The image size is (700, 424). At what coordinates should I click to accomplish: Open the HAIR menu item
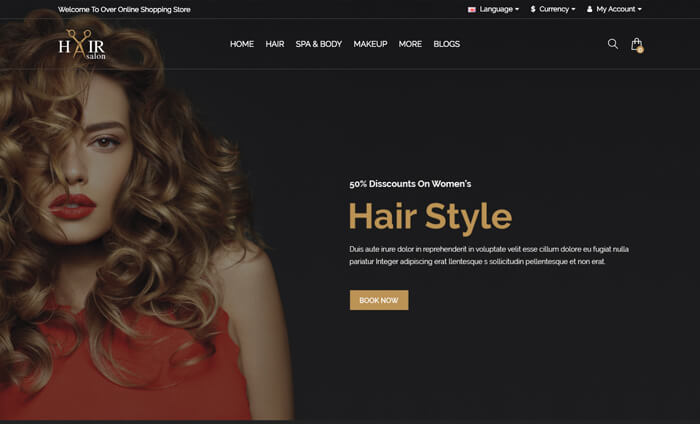[275, 44]
